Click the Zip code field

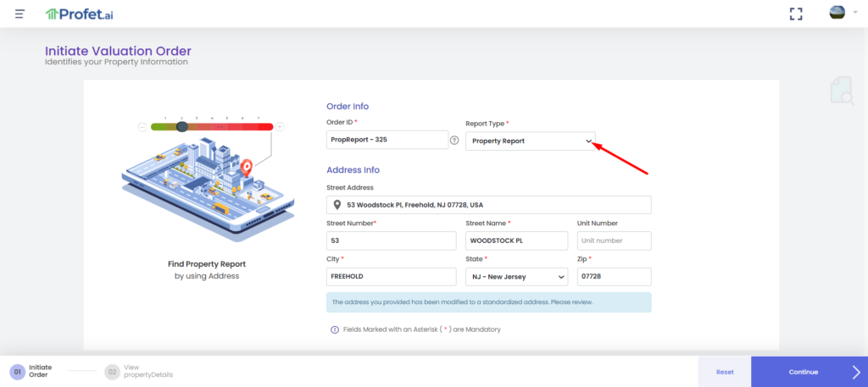point(614,277)
